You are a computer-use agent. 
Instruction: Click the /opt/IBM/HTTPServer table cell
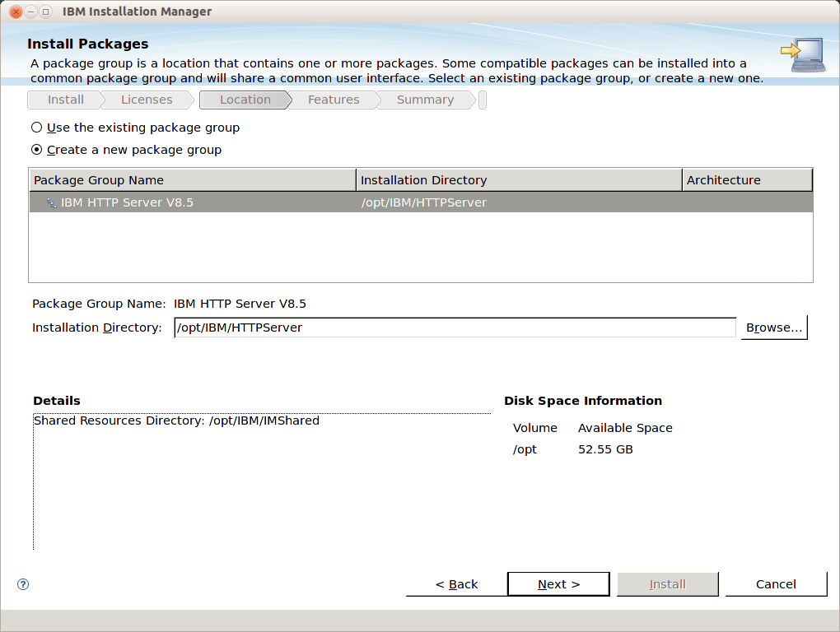tap(424, 202)
